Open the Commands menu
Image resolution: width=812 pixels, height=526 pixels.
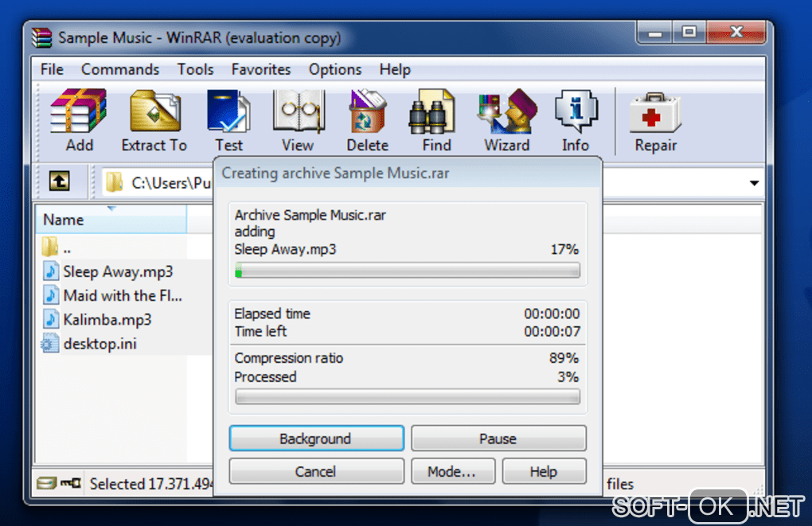point(120,69)
